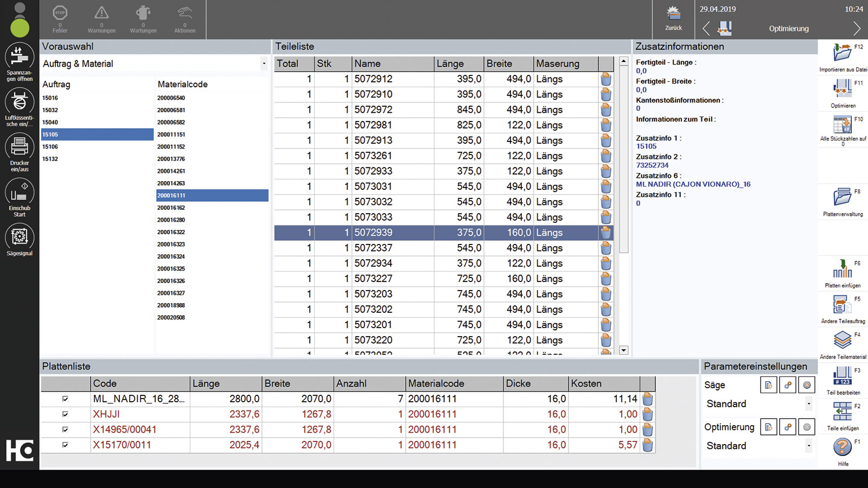Click the Zurück icon in top bar
868x488 pixels.
pos(673,16)
